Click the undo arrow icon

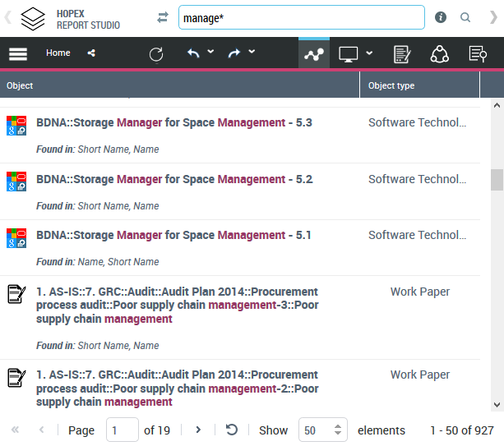(x=193, y=53)
